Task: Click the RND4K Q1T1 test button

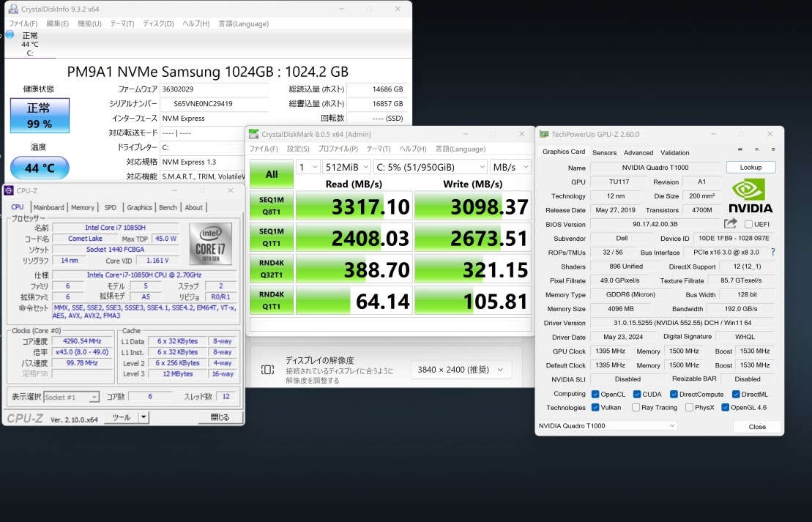Action: (x=272, y=300)
